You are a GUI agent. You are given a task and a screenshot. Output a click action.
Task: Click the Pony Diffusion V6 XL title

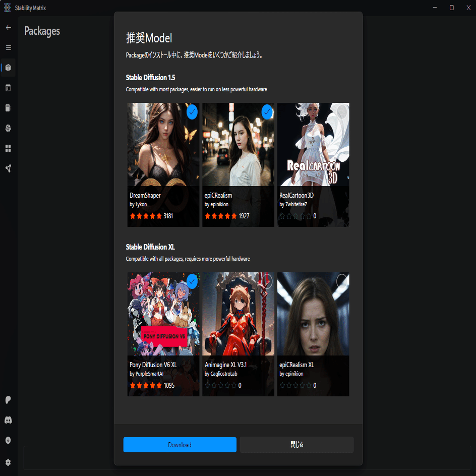tap(153, 365)
